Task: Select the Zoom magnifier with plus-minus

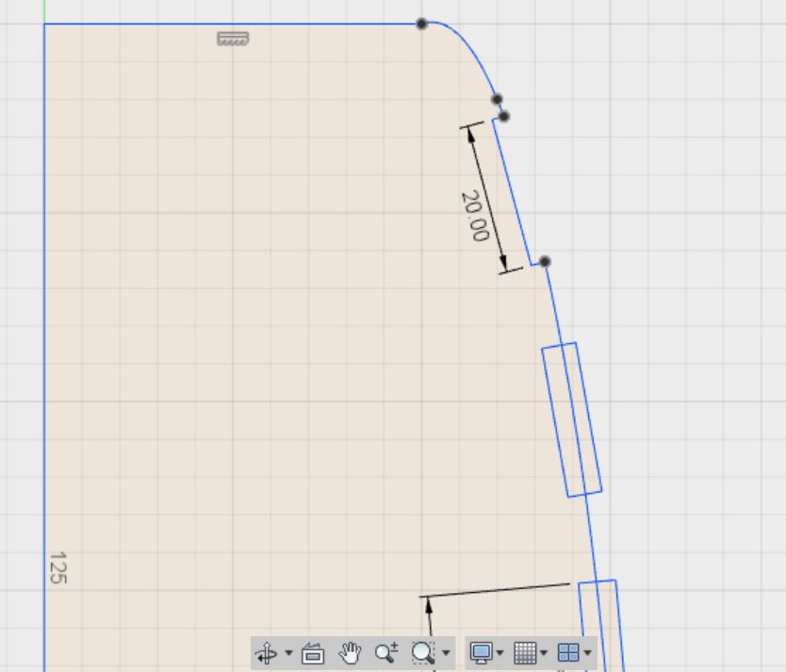Action: point(386,652)
